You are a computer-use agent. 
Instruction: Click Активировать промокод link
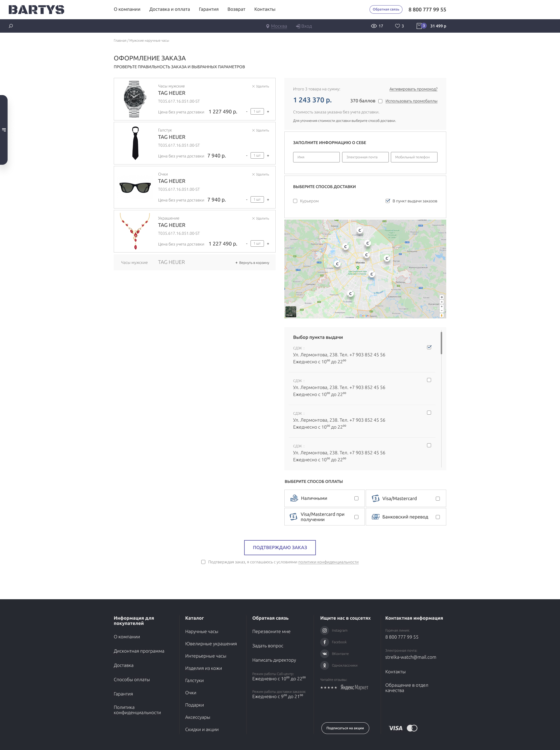tap(413, 89)
